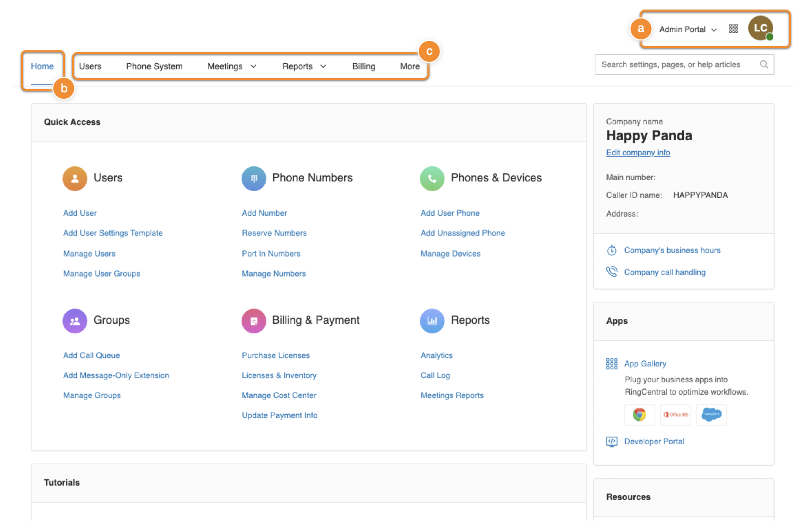The height and width of the screenshot is (532, 802).
Task: Click the Google Chrome app icon
Action: pos(639,414)
